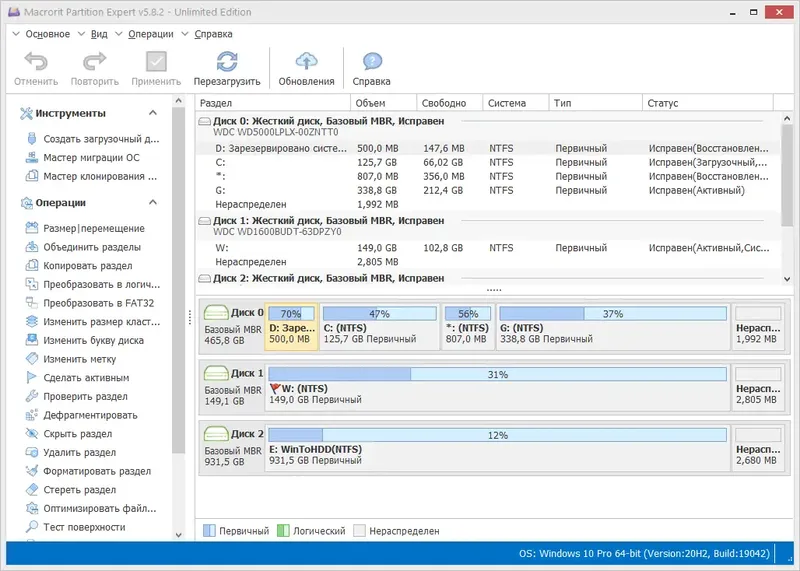Select the *: (NTFS) 807,0 MB partition block
800x571 pixels.
pyautogui.click(x=467, y=327)
